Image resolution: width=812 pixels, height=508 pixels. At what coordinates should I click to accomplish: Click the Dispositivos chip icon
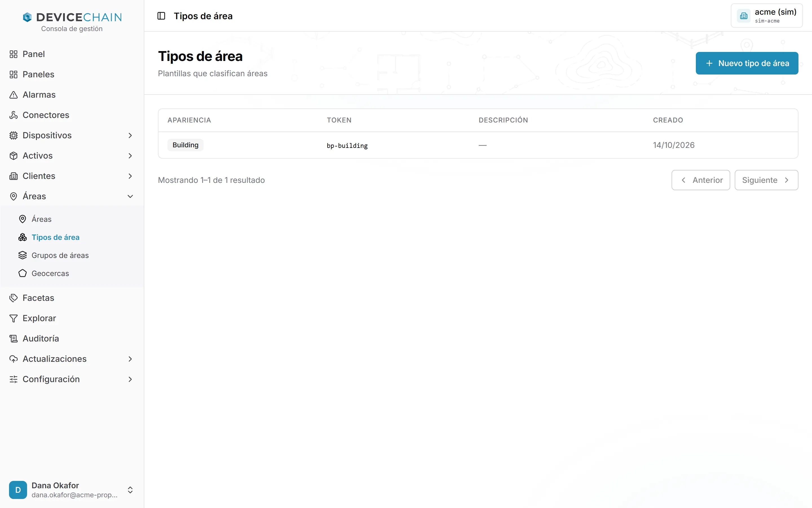(x=14, y=135)
